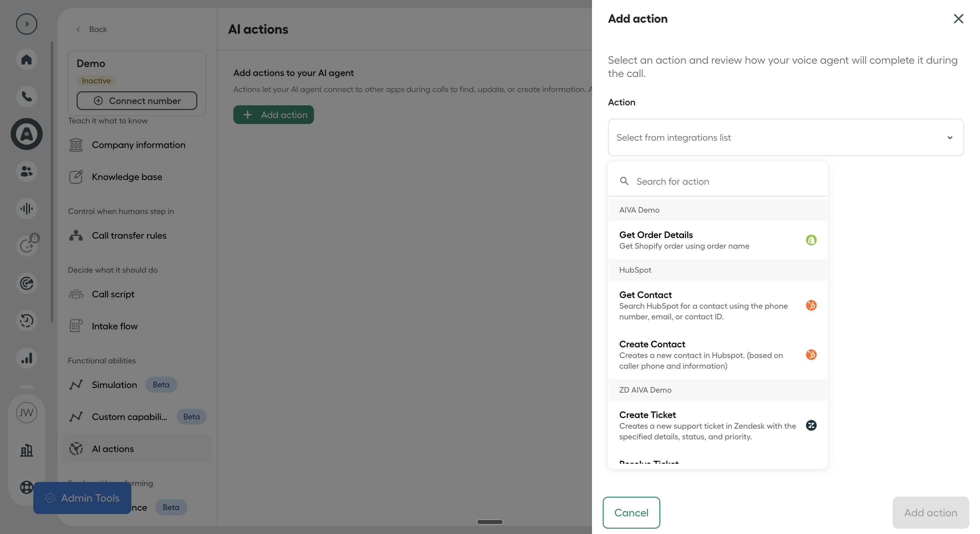Choose the HubSpot Get Contact action

718,305
